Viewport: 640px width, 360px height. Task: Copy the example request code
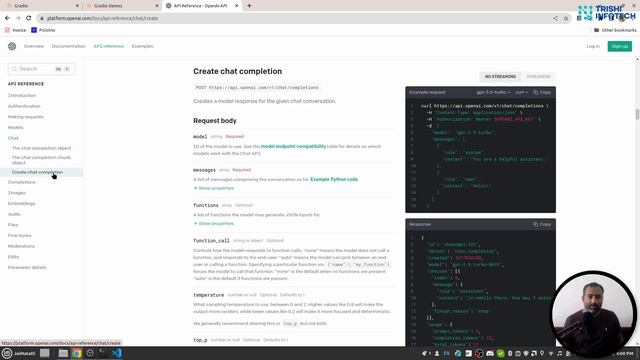(542, 92)
